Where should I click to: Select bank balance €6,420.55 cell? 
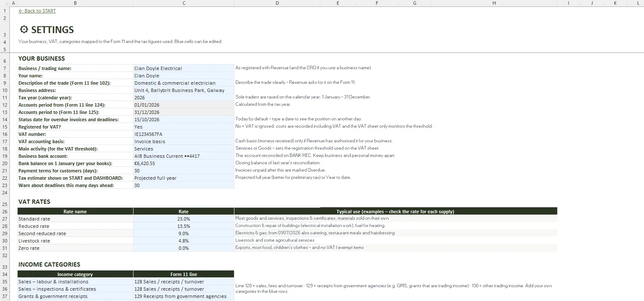184,163
